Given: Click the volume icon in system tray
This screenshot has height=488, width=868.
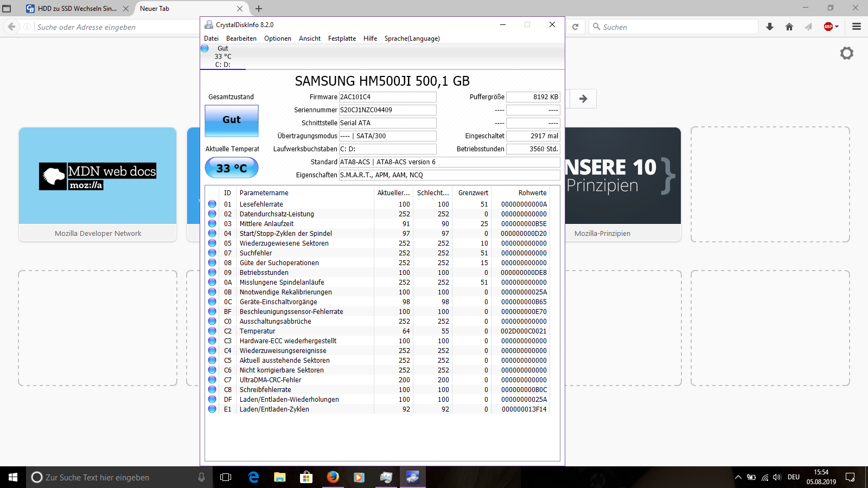Looking at the screenshot, I should (777, 477).
